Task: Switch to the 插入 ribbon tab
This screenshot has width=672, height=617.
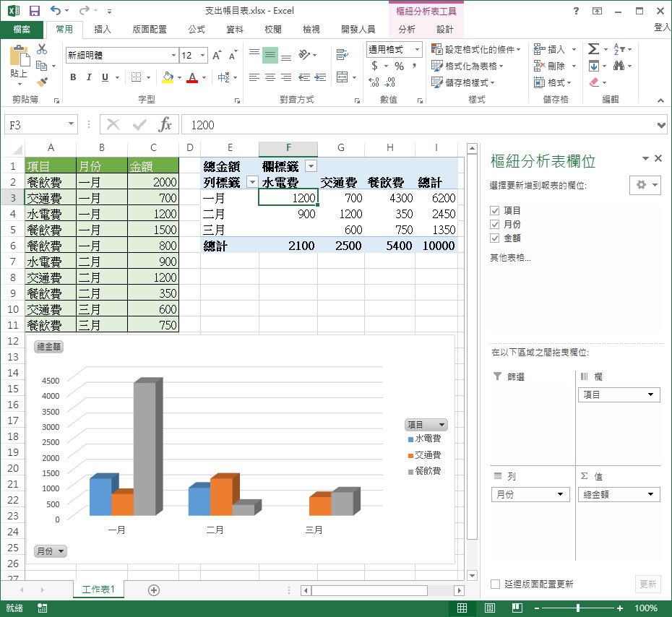Action: click(x=103, y=30)
